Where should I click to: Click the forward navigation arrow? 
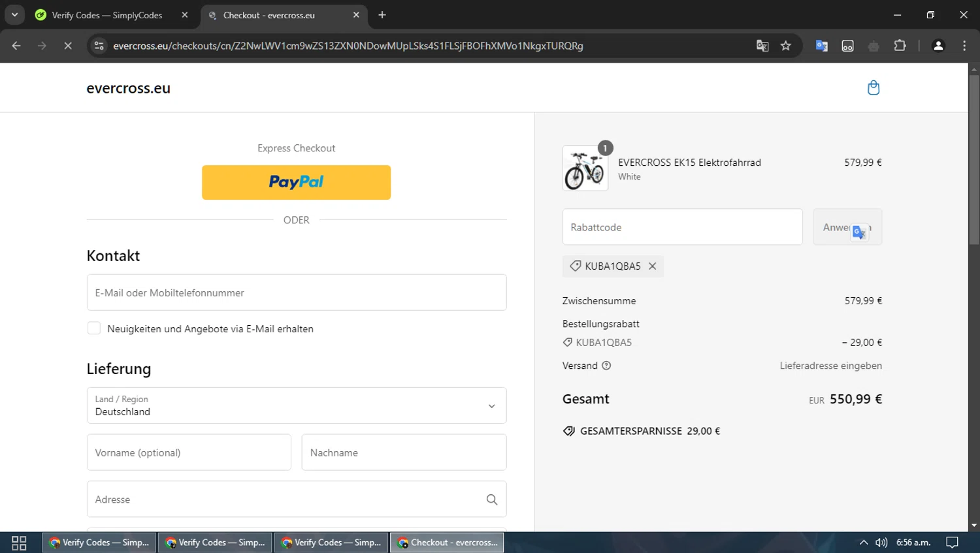(x=42, y=46)
